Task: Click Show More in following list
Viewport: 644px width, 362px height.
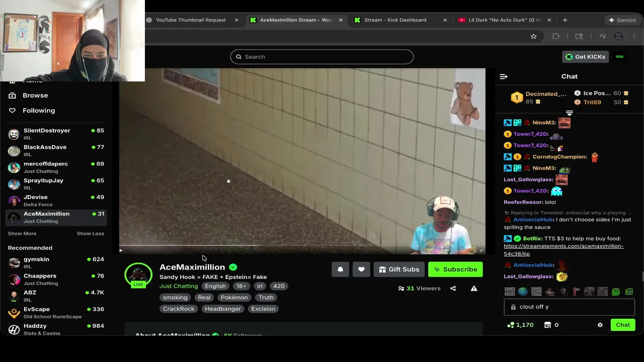Action: point(22,233)
